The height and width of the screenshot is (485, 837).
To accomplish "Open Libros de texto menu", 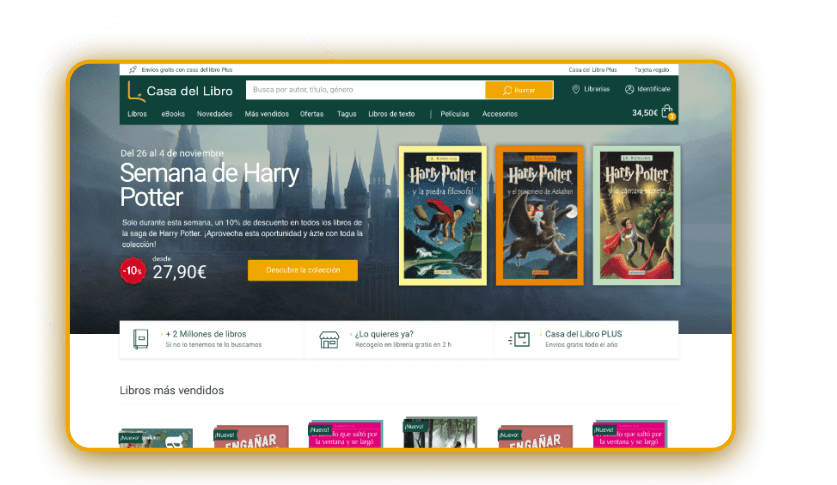I will 391,114.
